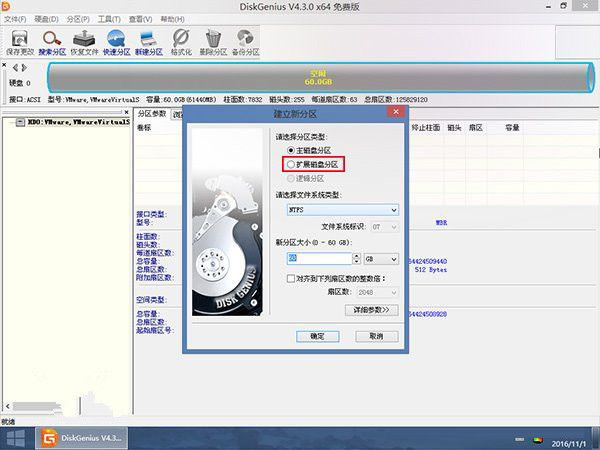Screen dimensions: 600x450
Task: Click the Sector (扇区) column header
Action: pyautogui.click(x=476, y=127)
